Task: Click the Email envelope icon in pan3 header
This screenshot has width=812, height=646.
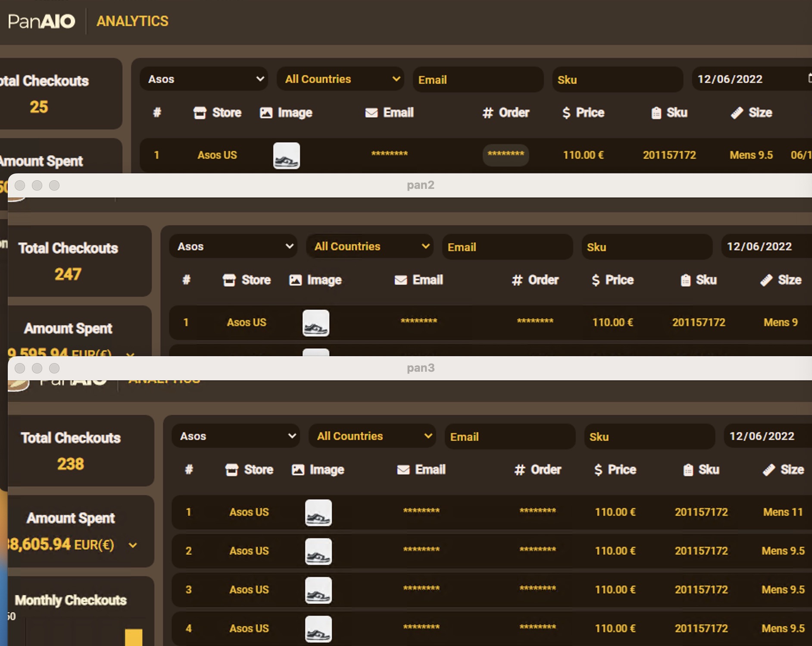Action: 403,470
